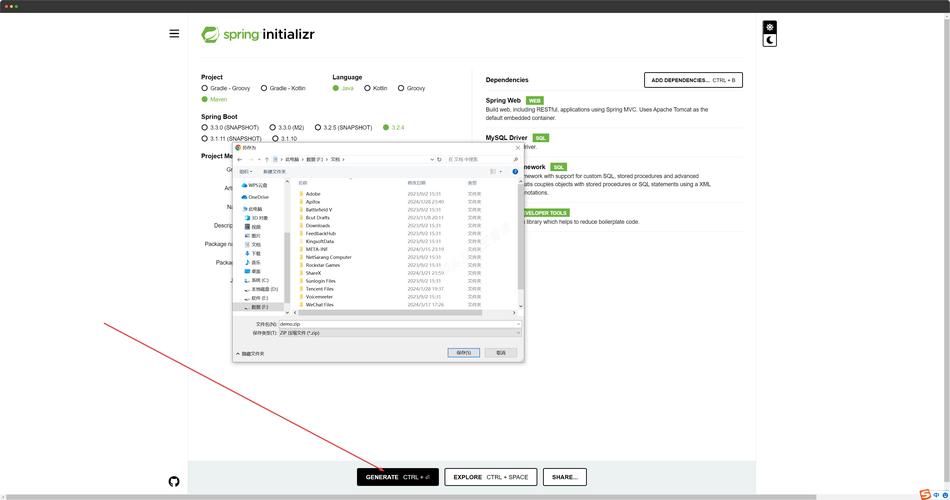950x500 pixels.
Task: Click the page's bottom horizontal scrollbar
Action: point(409,497)
